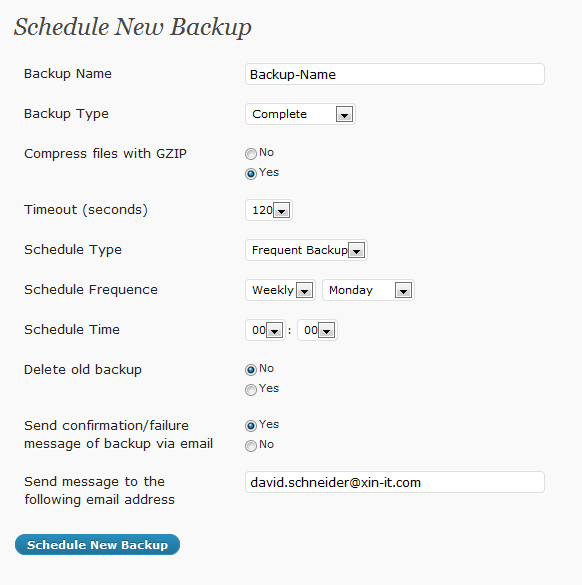Select Yes for email confirmation message
582x585 pixels.
pyautogui.click(x=251, y=426)
